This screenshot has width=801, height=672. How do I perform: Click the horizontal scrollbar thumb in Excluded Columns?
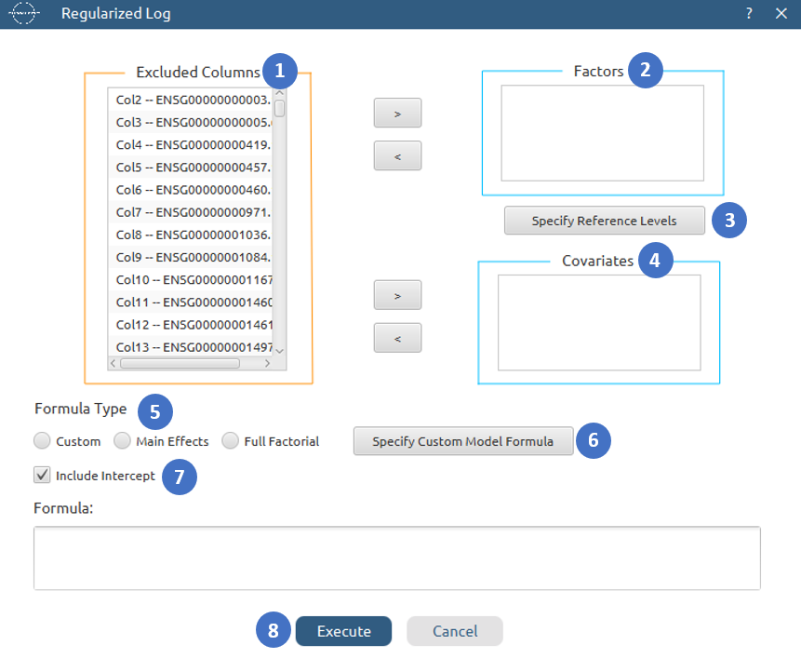180,363
